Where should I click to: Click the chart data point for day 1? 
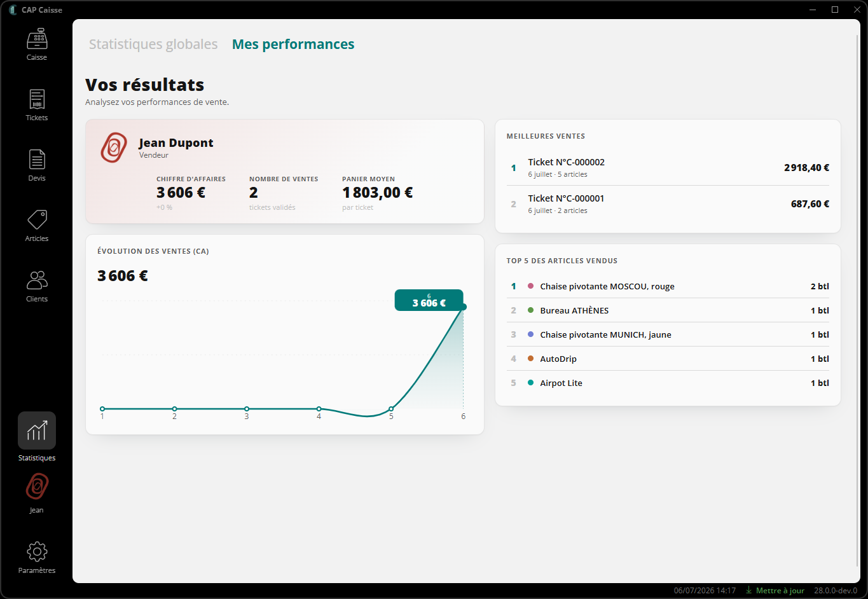click(102, 409)
